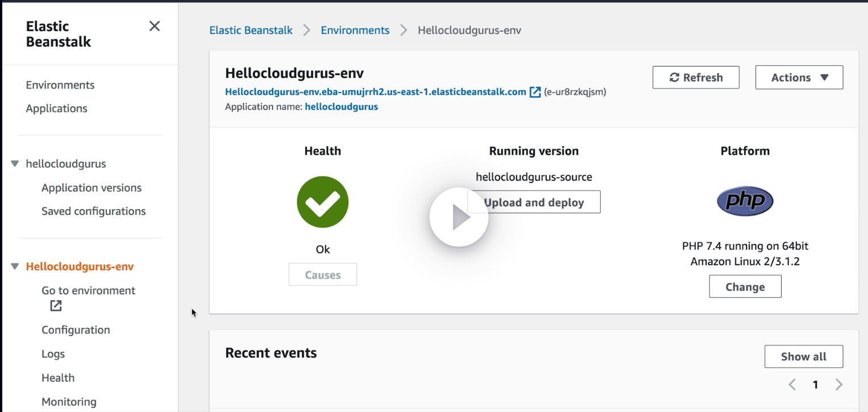Open the hellocloudgurus application name link

point(341,106)
